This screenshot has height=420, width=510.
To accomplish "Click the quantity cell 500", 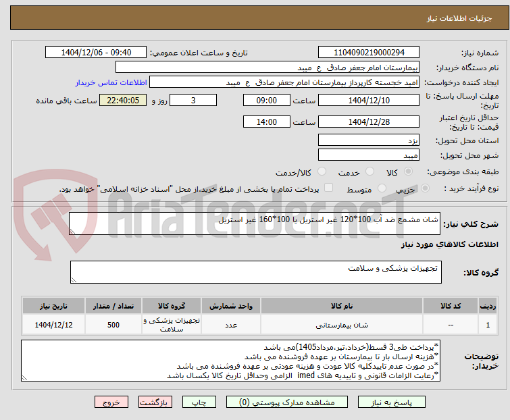I will [113, 325].
